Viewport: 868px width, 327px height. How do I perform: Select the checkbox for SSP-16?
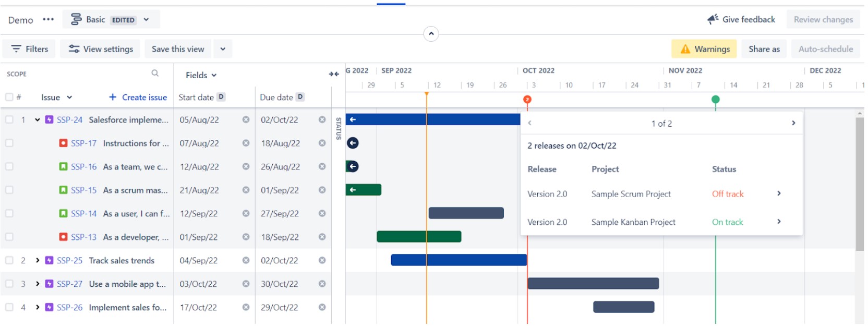[x=9, y=166]
